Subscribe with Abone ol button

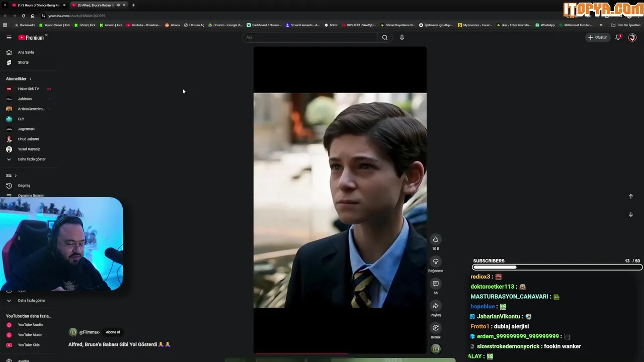coord(113,332)
